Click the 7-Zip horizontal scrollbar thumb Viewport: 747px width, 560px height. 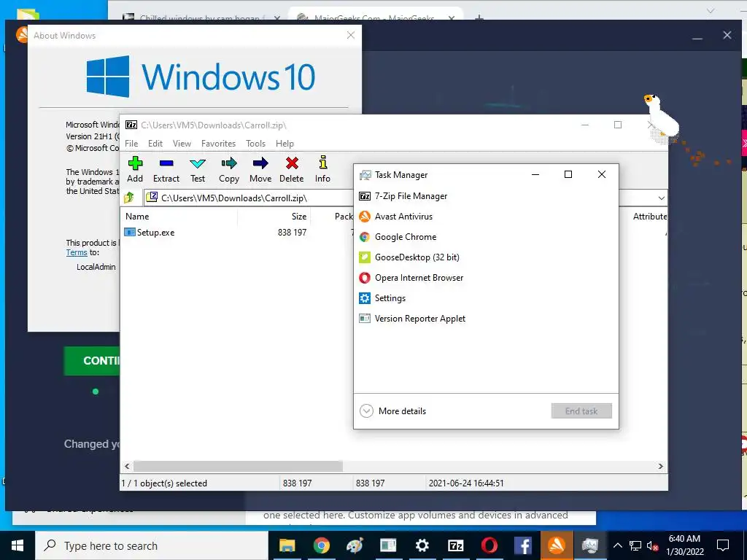click(238, 466)
